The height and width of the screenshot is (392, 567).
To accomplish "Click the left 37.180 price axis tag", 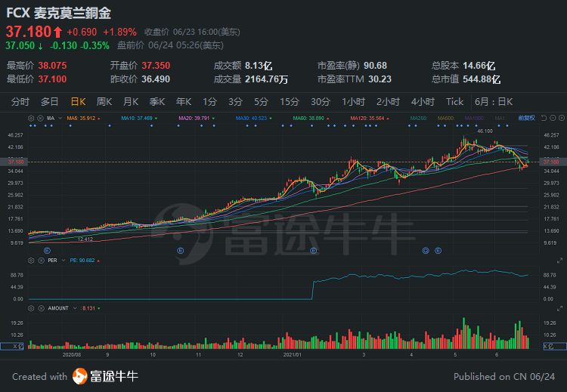I will [14, 162].
